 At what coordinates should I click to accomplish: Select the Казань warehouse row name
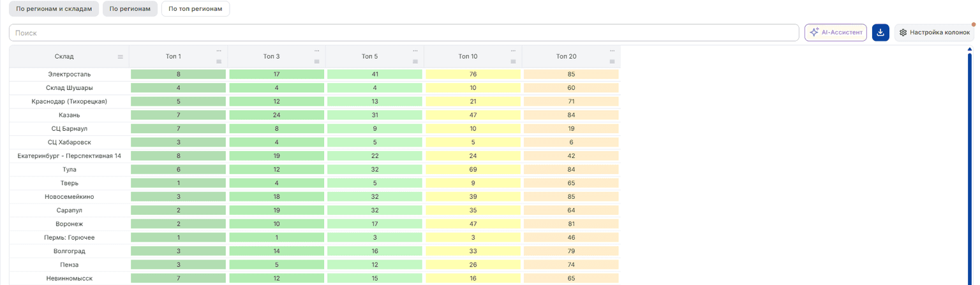tap(70, 115)
